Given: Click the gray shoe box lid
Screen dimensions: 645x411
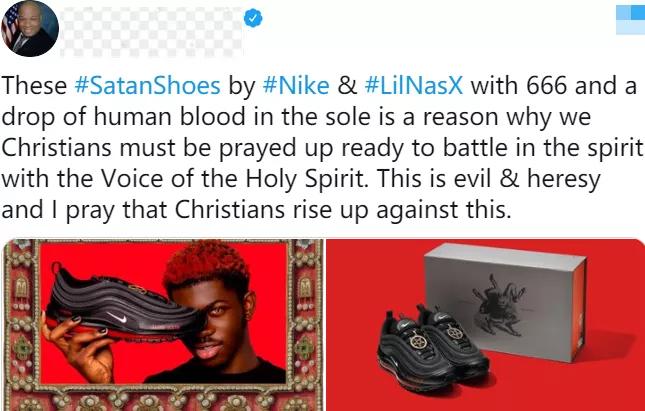Looking at the screenshot, I should pos(505,257).
